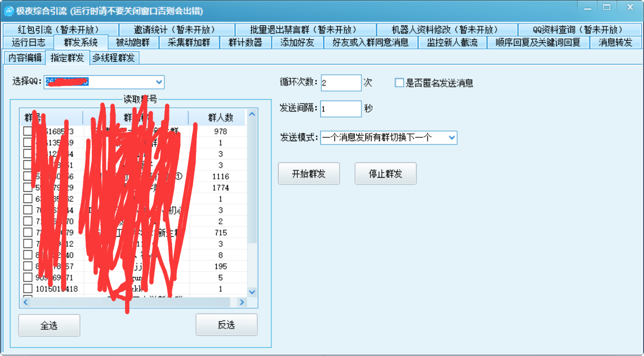This screenshot has width=644, height=356.
Task: Open the QQ资料查询（暂未开放） tab
Action: [579, 30]
